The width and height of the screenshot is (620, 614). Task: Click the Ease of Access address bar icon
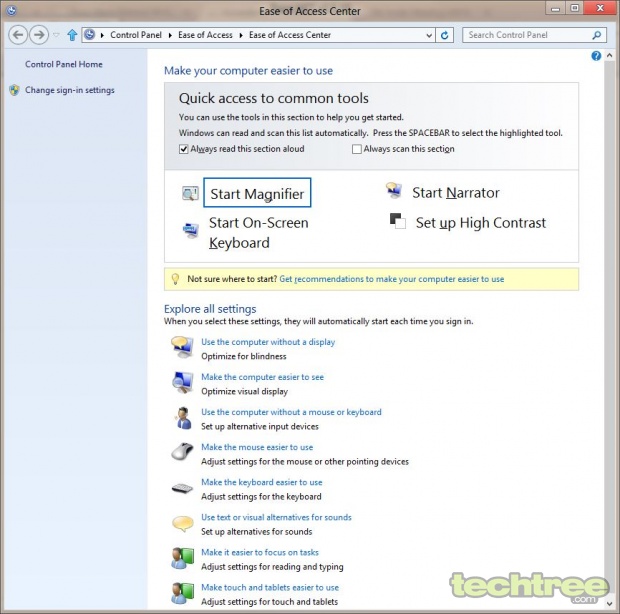pos(90,35)
